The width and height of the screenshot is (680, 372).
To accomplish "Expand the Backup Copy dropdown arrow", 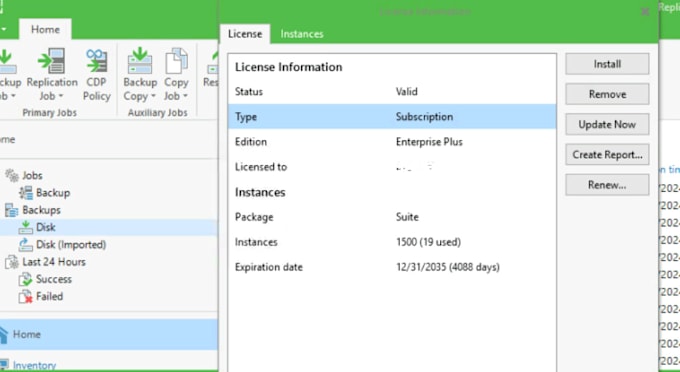I will click(153, 96).
